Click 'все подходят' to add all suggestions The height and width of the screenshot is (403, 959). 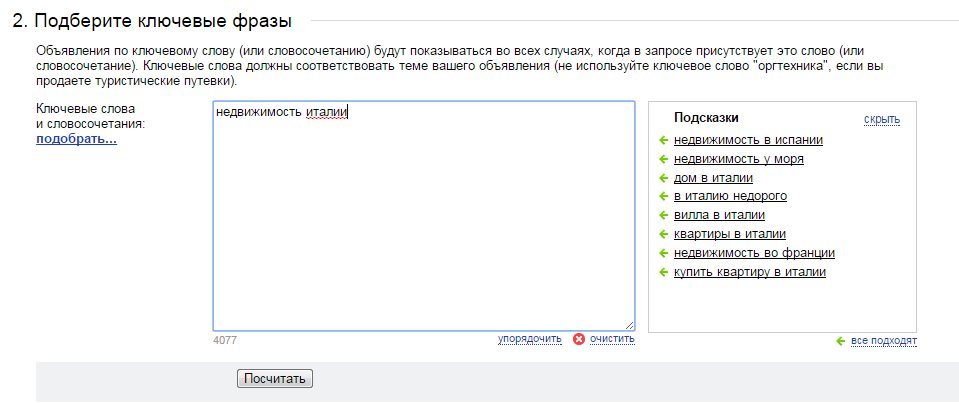884,341
